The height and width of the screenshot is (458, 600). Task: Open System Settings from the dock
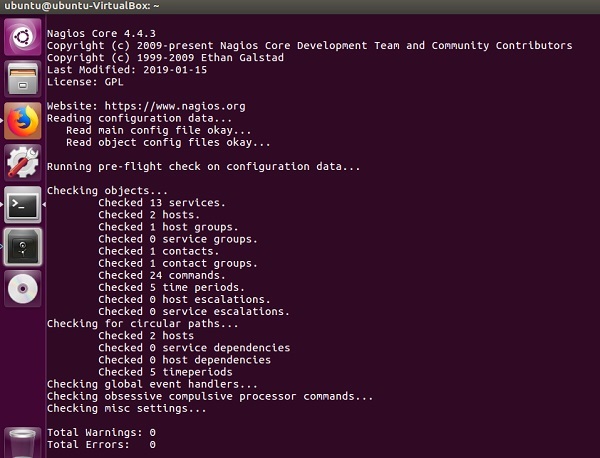click(22, 162)
